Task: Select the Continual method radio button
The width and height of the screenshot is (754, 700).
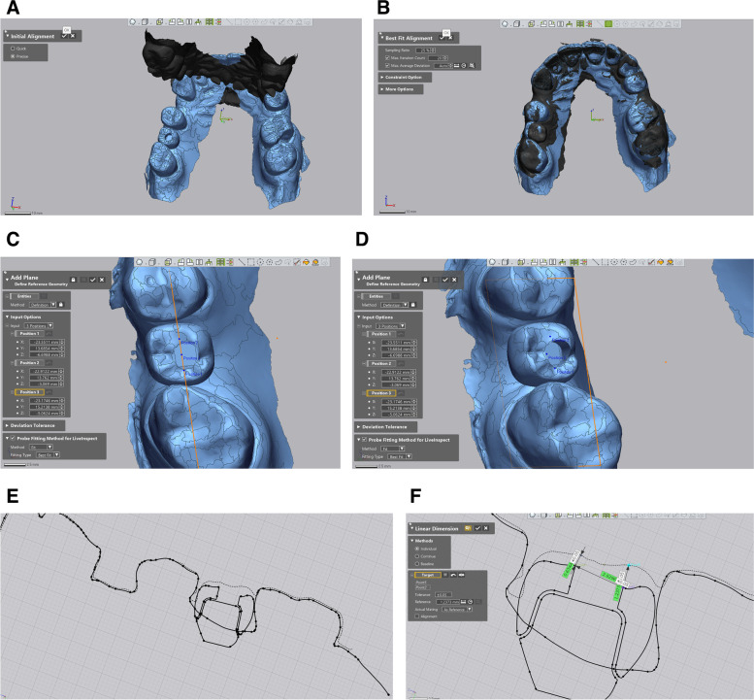Action: (417, 555)
